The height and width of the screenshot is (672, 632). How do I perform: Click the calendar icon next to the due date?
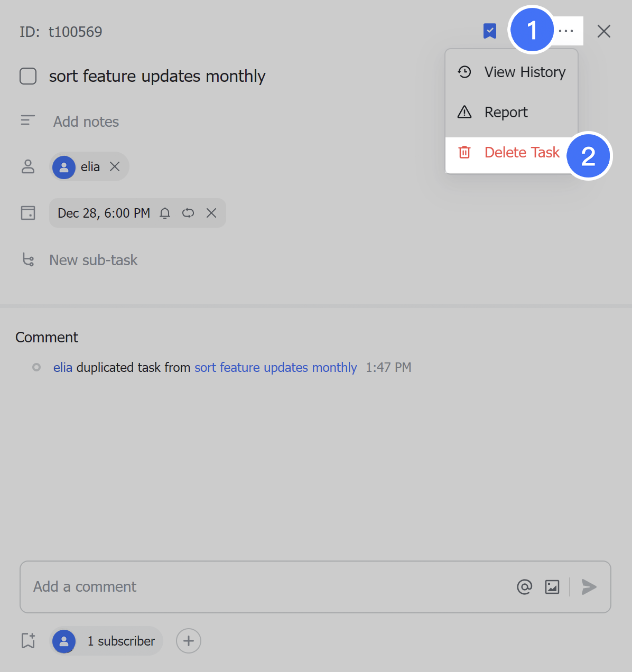(27, 212)
